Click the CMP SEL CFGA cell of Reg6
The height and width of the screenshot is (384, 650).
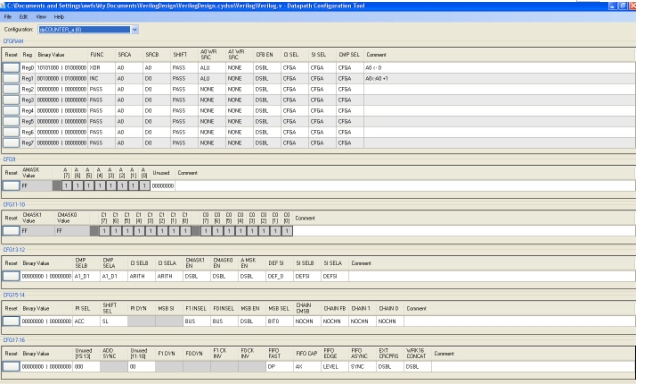[349, 132]
